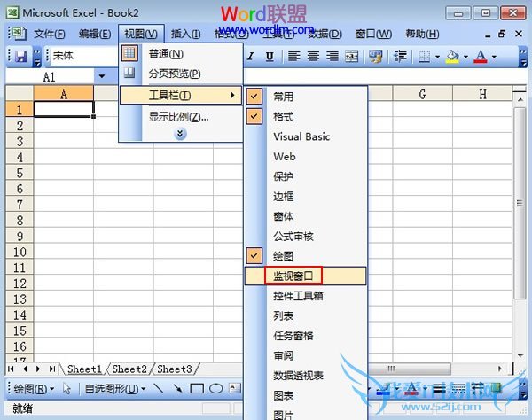Open 编辑(E) menu
Screen dimensions: 532x420
(x=95, y=34)
